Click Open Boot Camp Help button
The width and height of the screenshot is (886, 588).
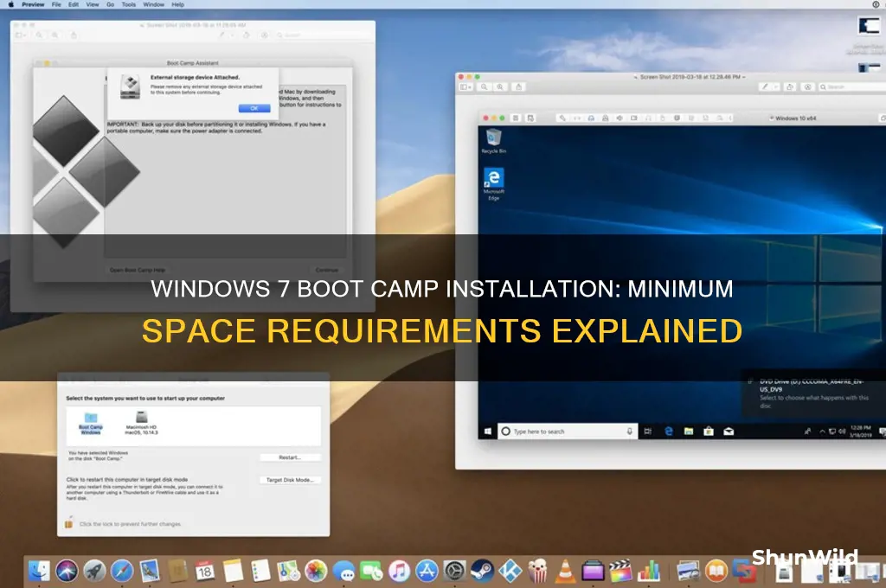[x=138, y=270]
